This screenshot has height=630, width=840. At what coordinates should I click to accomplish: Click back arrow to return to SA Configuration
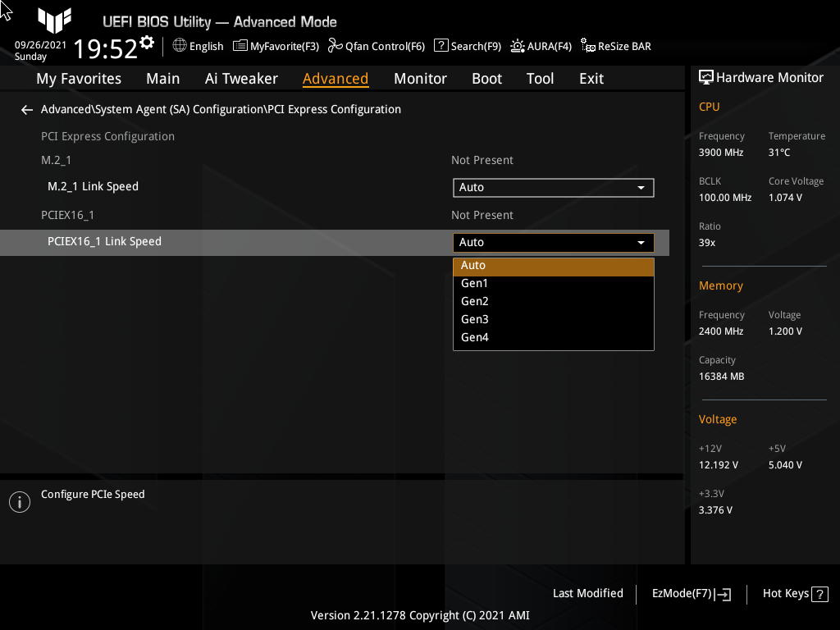26,109
